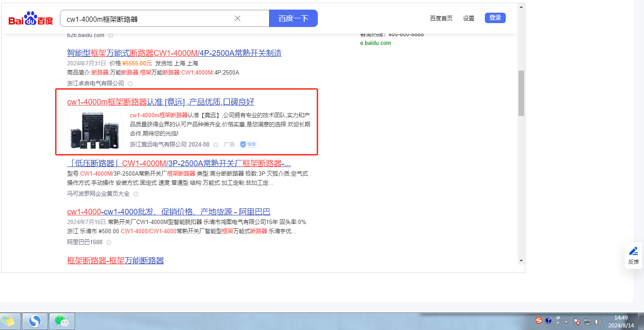644x330 pixels.
Task: Click the 百度一下 search button
Action: [x=293, y=18]
